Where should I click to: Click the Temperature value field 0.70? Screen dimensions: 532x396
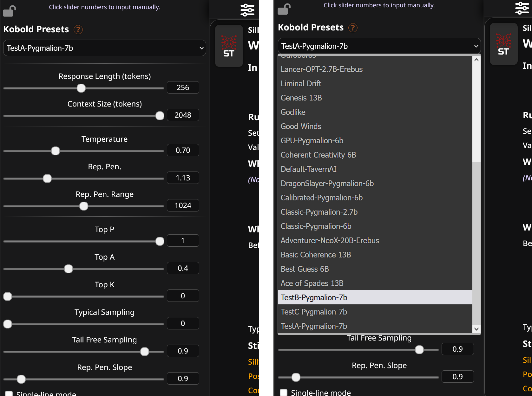183,150
